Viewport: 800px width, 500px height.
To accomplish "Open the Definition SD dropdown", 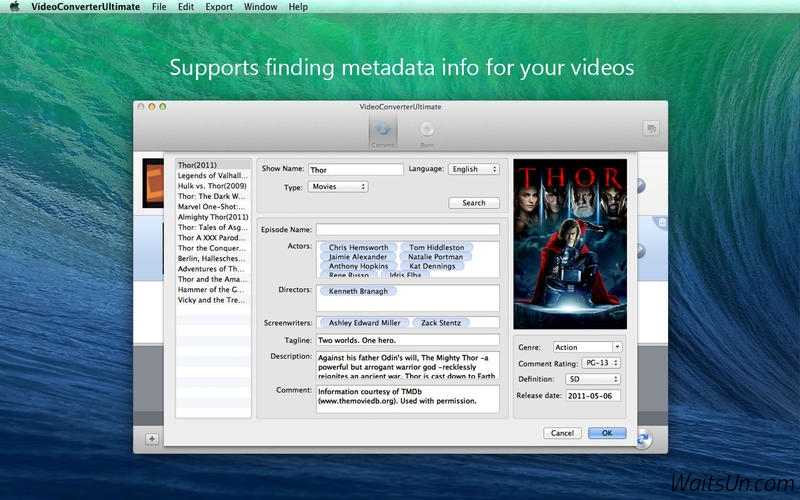I will (593, 379).
